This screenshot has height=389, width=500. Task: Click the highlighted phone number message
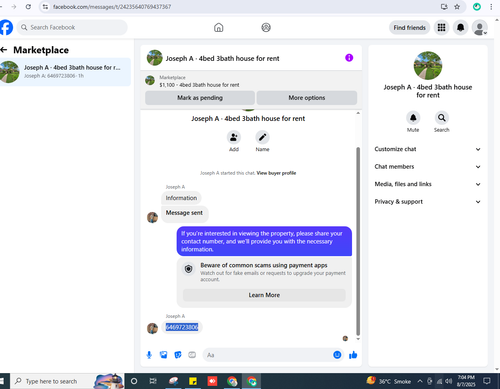pyautogui.click(x=182, y=327)
